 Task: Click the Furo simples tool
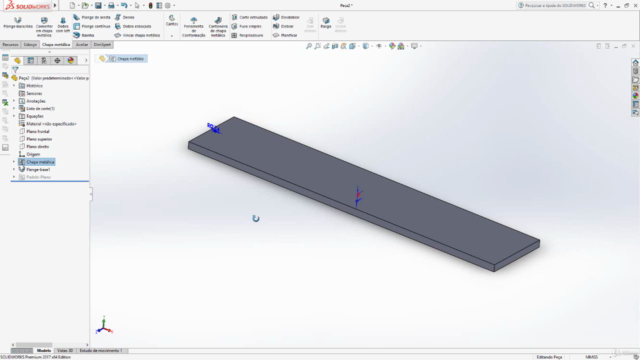pyautogui.click(x=246, y=26)
